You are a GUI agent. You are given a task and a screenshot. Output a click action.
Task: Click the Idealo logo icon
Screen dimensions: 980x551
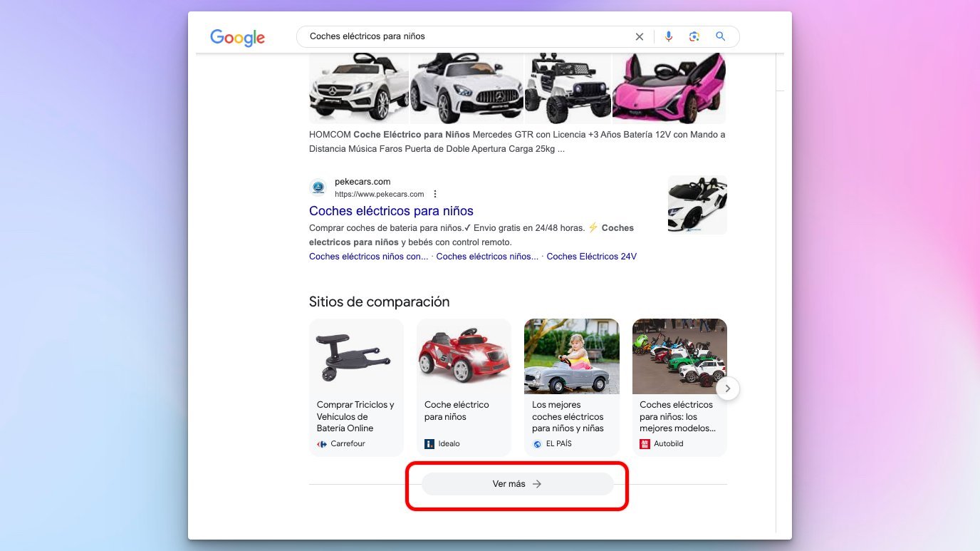(429, 444)
